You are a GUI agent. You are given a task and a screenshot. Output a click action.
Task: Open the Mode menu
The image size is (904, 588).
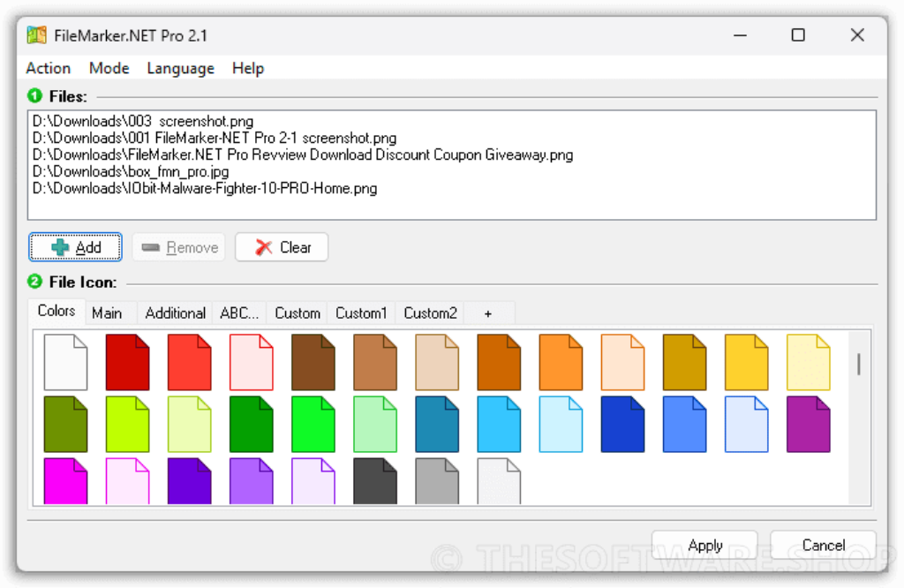point(109,68)
